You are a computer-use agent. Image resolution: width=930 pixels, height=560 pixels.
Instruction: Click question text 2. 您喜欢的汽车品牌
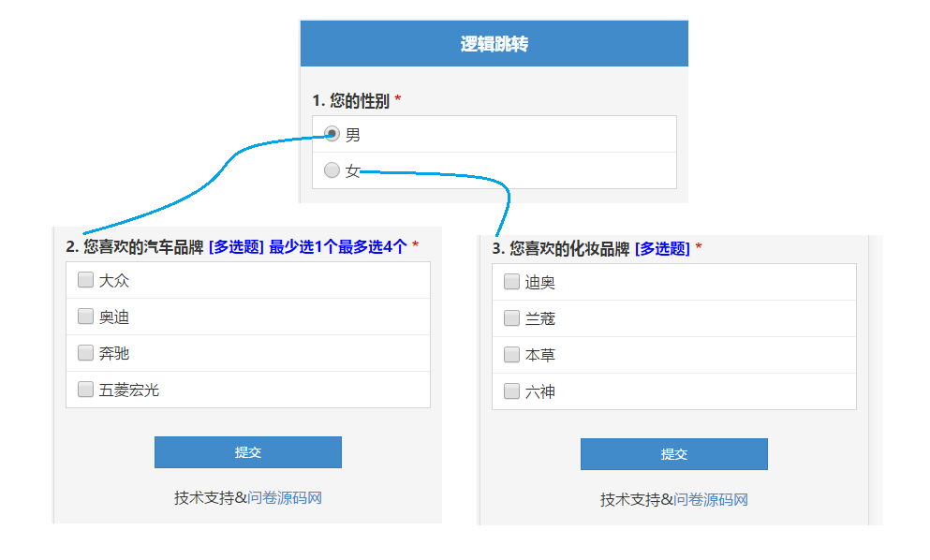135,247
